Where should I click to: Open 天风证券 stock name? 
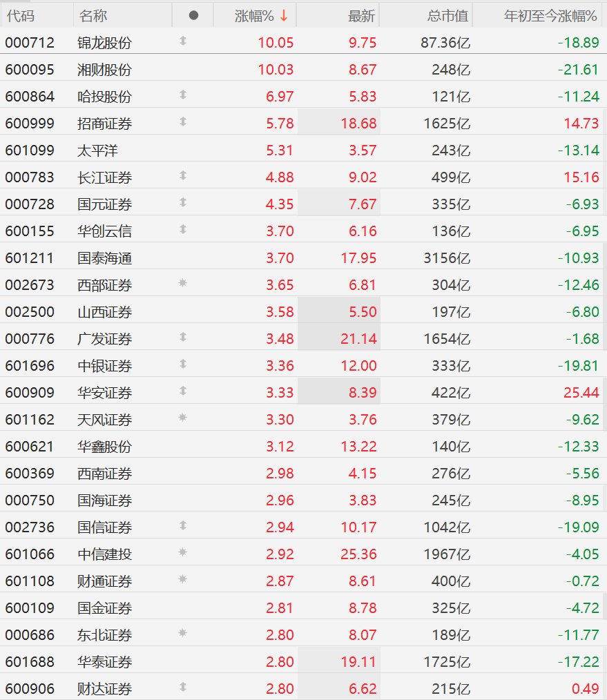click(104, 420)
